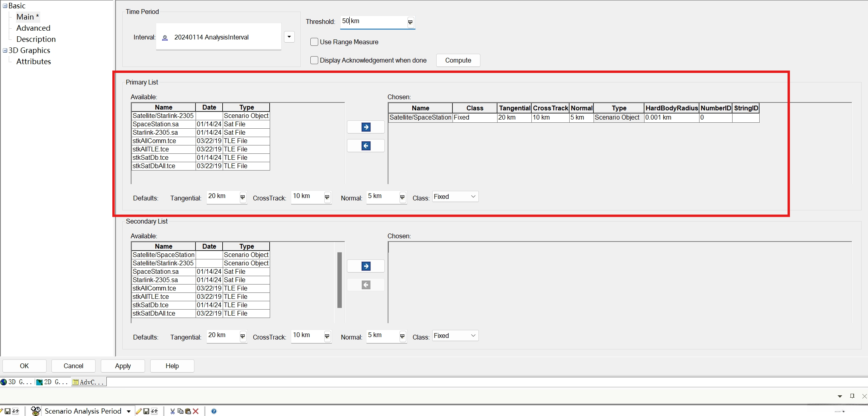The height and width of the screenshot is (416, 868).
Task: Collapse the 3D Graphics tree node
Action: [5, 51]
